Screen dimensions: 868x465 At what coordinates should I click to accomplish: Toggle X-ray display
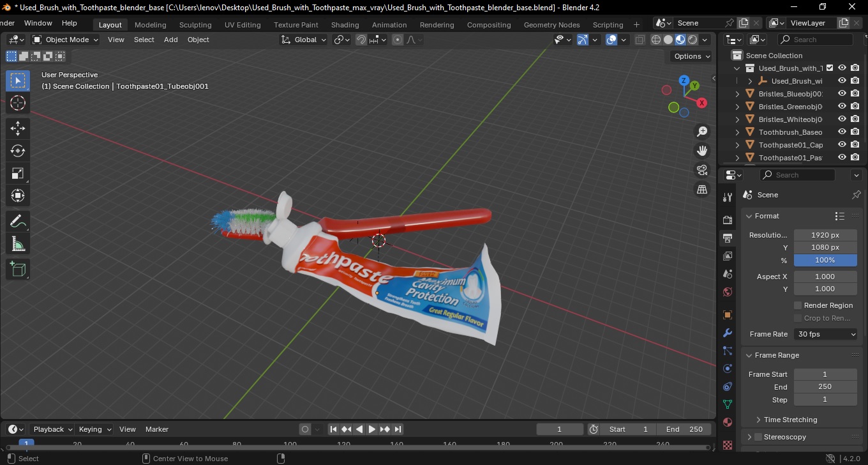[x=640, y=40]
